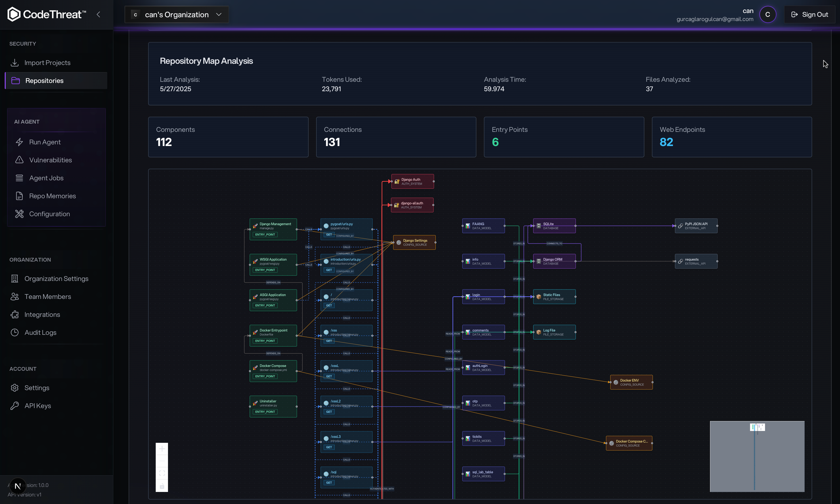The height and width of the screenshot is (504, 840).
Task: View Team Members
Action: pos(56,297)
